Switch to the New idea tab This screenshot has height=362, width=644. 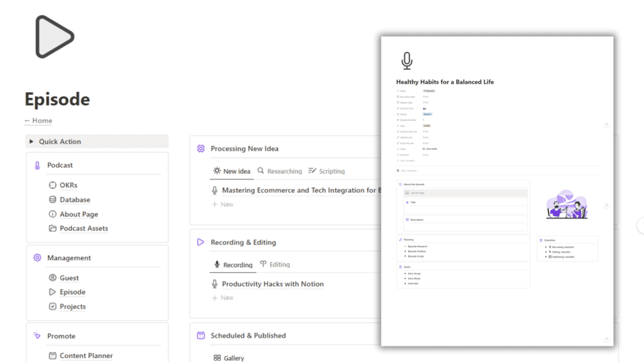coord(231,171)
